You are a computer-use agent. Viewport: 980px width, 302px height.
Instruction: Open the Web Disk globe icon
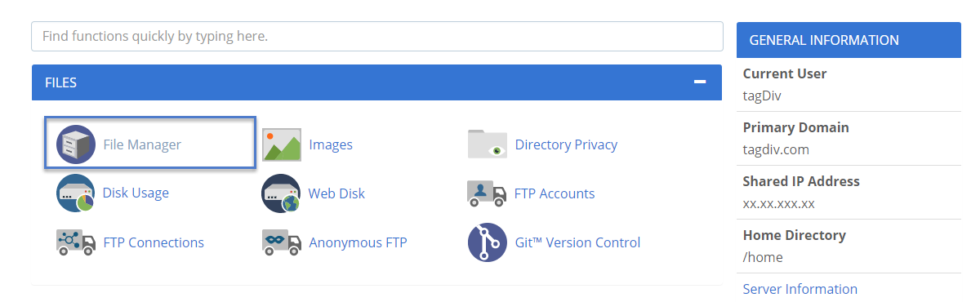coord(282,193)
